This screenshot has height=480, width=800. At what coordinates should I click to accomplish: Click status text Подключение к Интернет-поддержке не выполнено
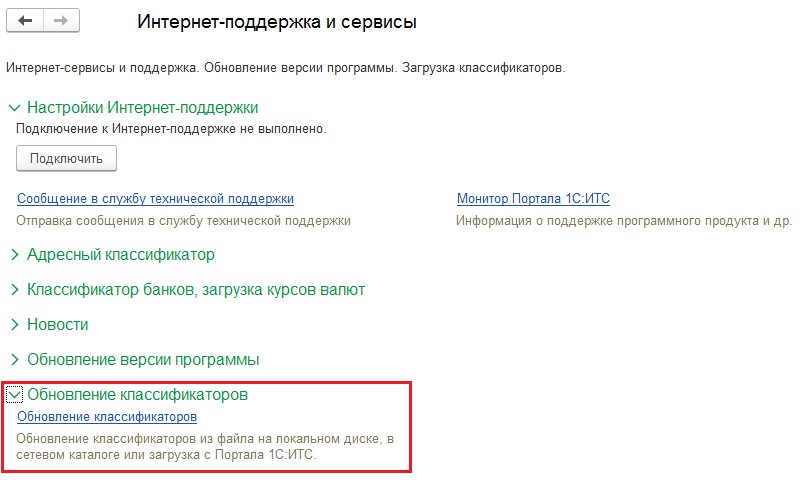pyautogui.click(x=171, y=129)
